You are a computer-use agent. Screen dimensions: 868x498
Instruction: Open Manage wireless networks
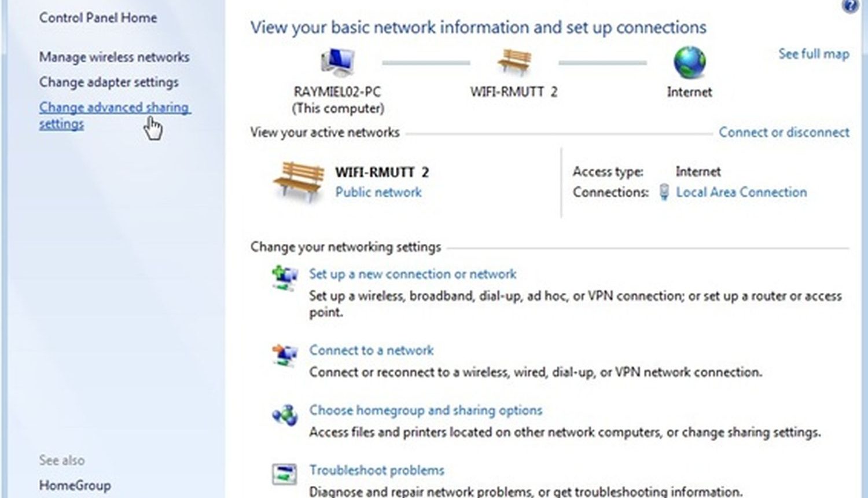(x=114, y=57)
